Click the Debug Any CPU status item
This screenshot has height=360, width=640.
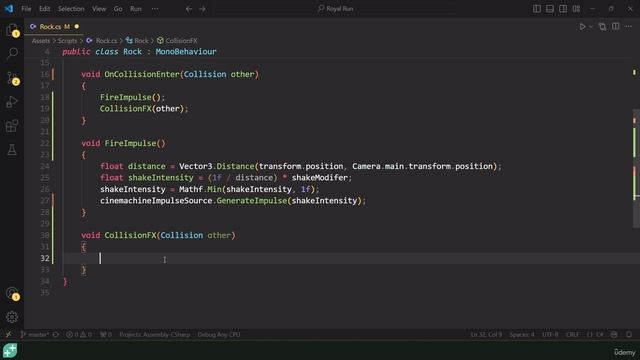[x=219, y=335]
